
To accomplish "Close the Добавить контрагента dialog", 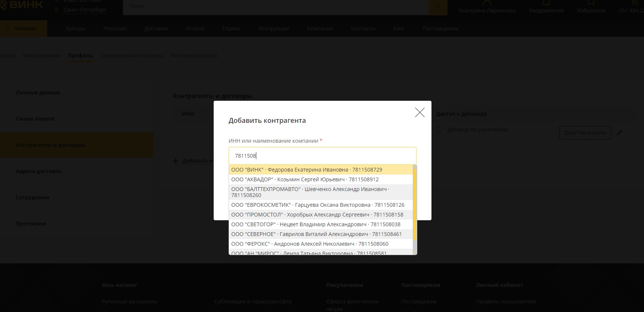I will (x=420, y=112).
